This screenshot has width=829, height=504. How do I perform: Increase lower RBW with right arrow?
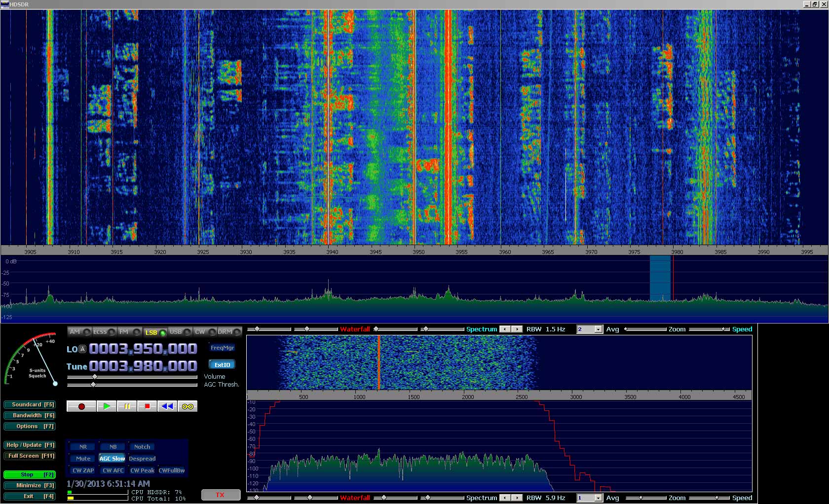pyautogui.click(x=517, y=498)
